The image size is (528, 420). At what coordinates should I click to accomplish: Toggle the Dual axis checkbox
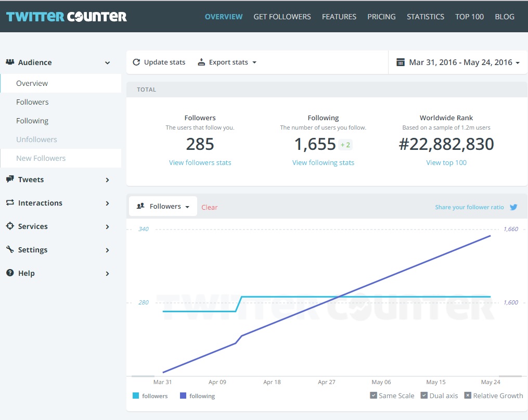click(x=424, y=396)
